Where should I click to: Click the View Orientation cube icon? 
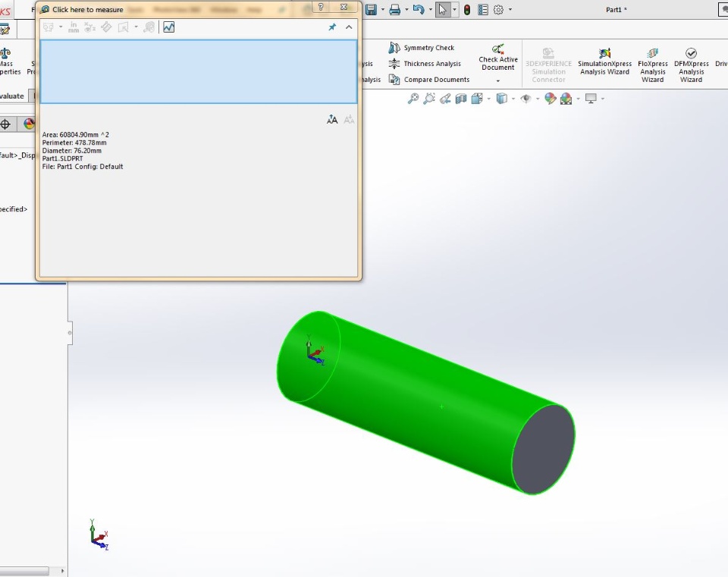coord(477,99)
